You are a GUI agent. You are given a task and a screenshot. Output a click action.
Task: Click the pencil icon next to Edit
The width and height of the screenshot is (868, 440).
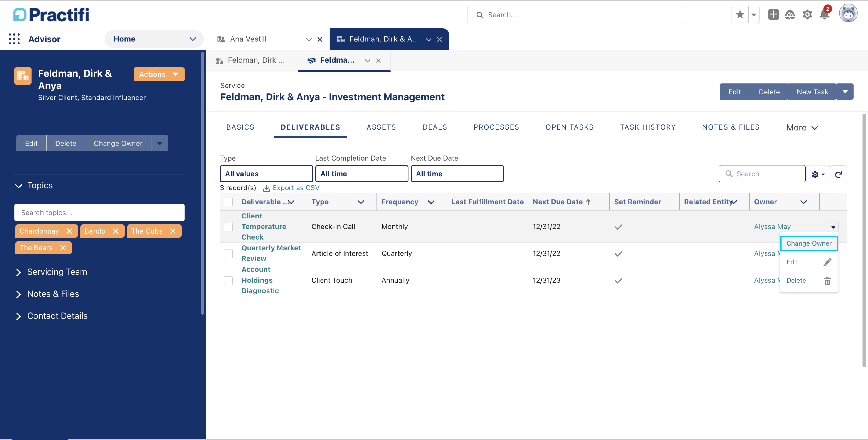(827, 262)
